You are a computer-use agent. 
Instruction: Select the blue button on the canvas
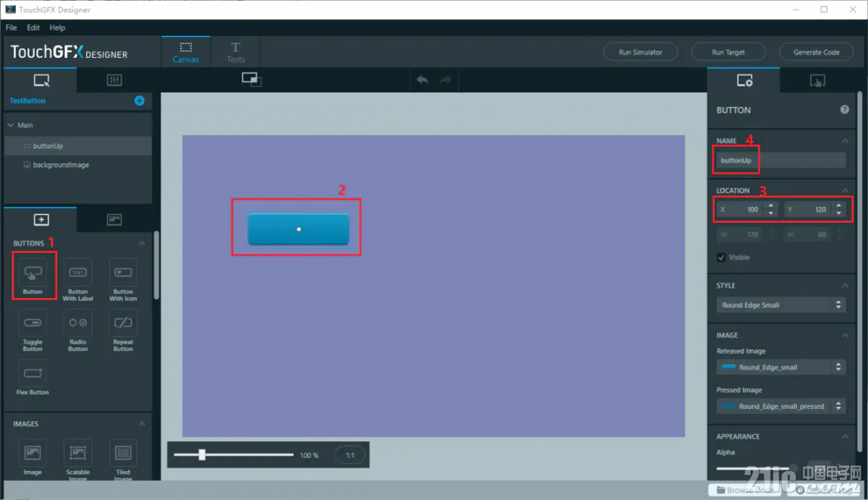tap(298, 229)
